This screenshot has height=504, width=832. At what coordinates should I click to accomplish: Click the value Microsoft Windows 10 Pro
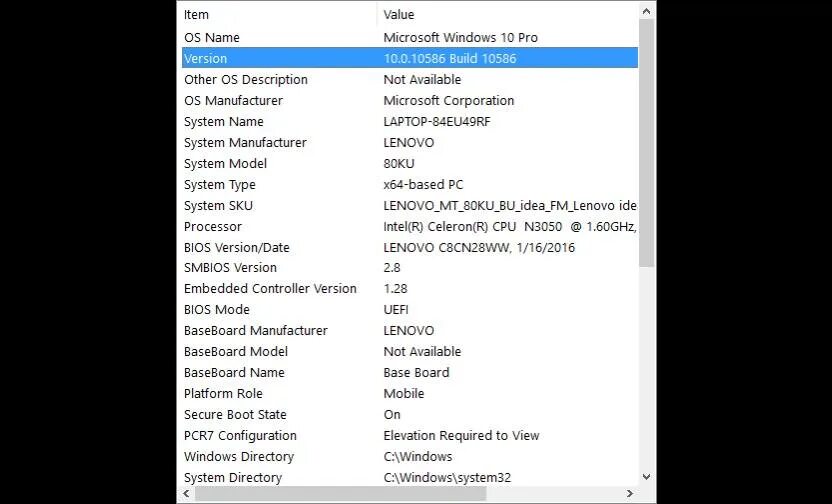point(461,38)
